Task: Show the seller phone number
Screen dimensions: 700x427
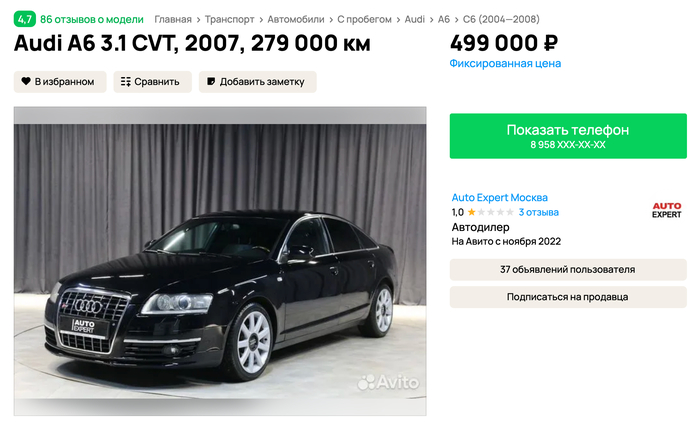Action: click(x=568, y=136)
